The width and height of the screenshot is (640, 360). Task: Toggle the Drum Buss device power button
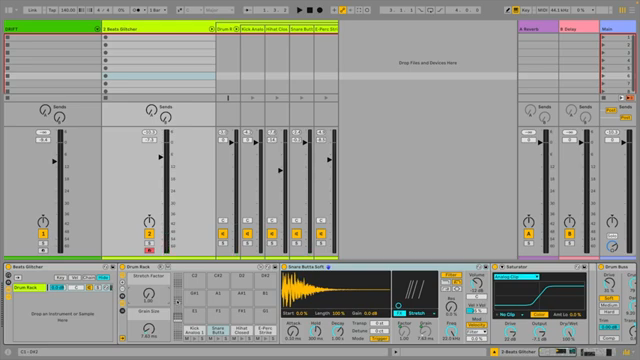click(x=601, y=267)
